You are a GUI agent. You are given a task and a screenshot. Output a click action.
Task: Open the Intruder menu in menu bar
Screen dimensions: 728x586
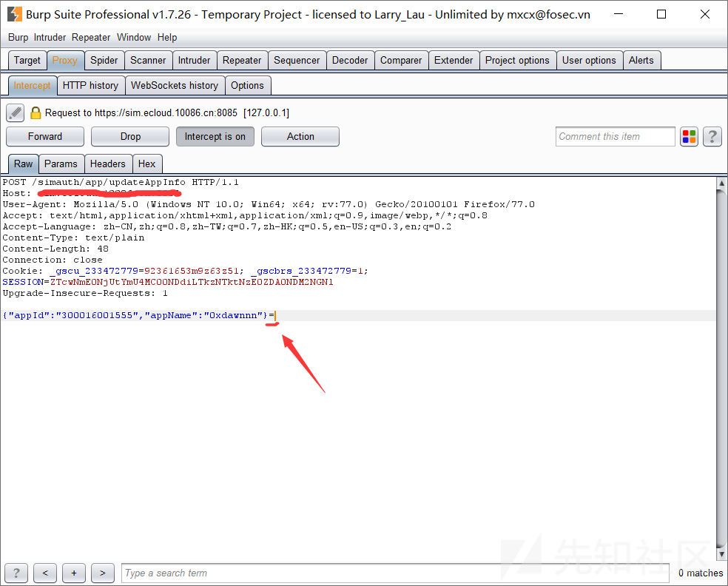click(50, 37)
